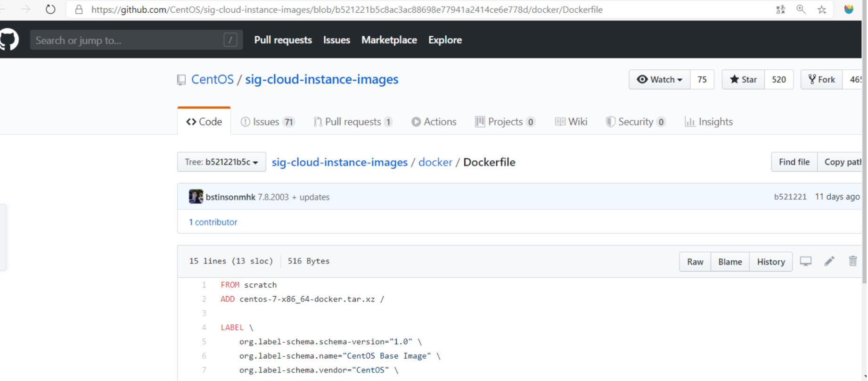Open the Pull requests repo tab
Image resolution: width=868 pixels, height=381 pixels.
tap(353, 122)
